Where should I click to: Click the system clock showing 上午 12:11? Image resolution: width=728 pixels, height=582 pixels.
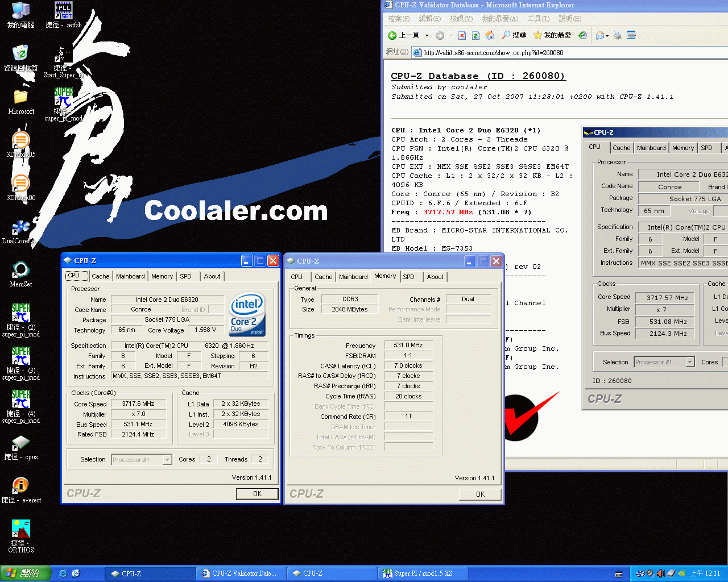[705, 573]
